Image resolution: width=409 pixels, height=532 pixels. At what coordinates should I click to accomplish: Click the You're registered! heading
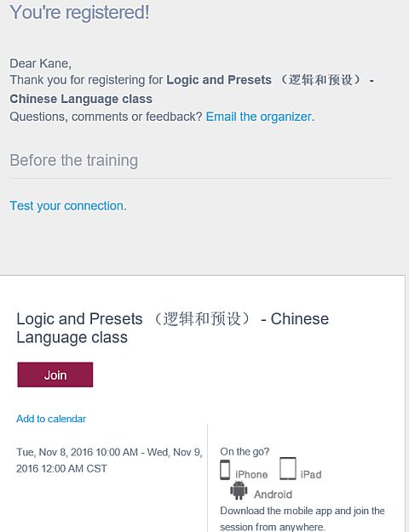click(79, 12)
